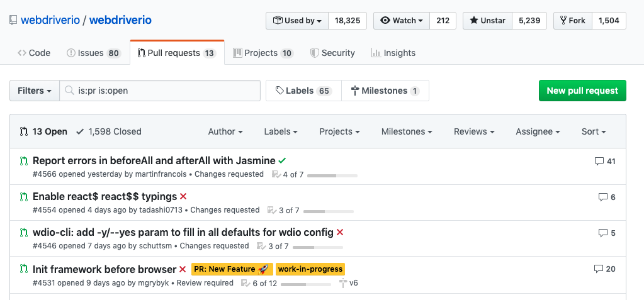Screen dimensions: 644x300
Task: Open the Report errors in beforeAll and afterAll PR
Action: point(154,160)
